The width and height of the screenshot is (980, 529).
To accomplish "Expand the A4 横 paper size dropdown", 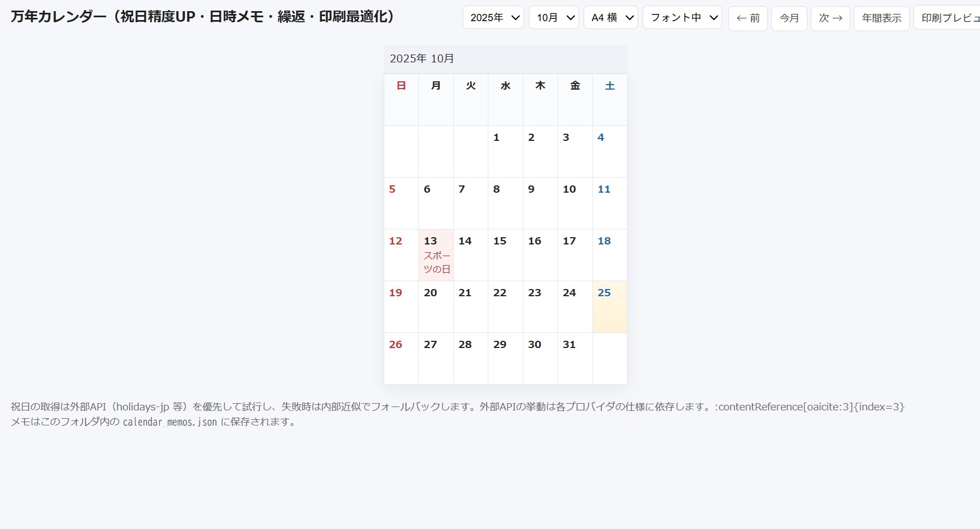I will (x=610, y=18).
